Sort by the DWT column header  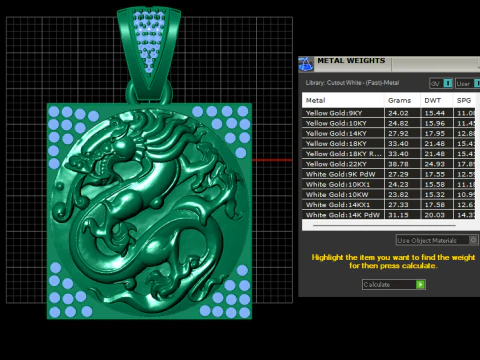click(437, 100)
